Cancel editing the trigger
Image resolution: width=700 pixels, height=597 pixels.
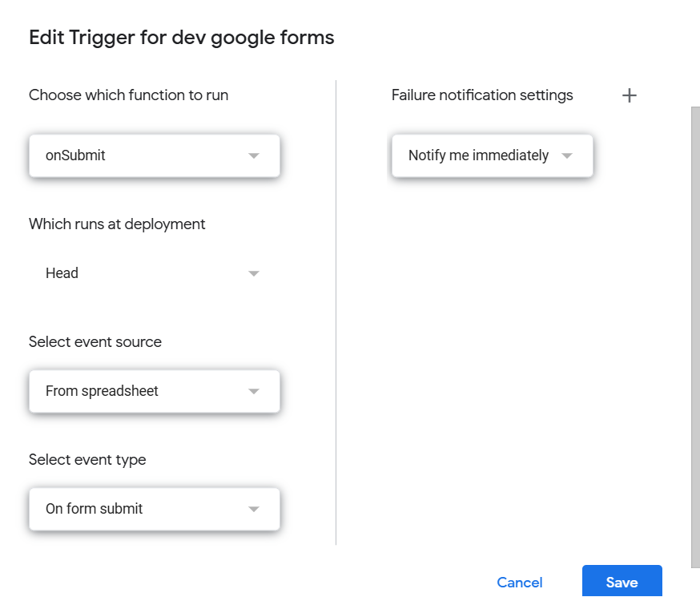click(x=520, y=583)
